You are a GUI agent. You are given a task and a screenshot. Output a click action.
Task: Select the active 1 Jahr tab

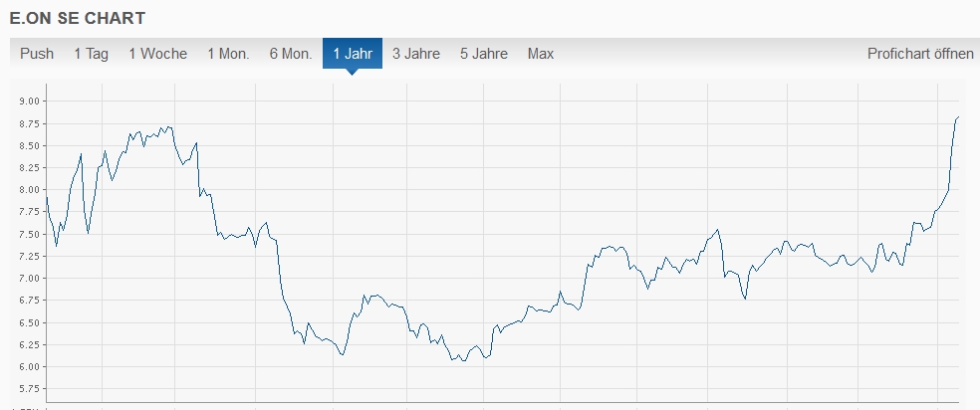(353, 54)
